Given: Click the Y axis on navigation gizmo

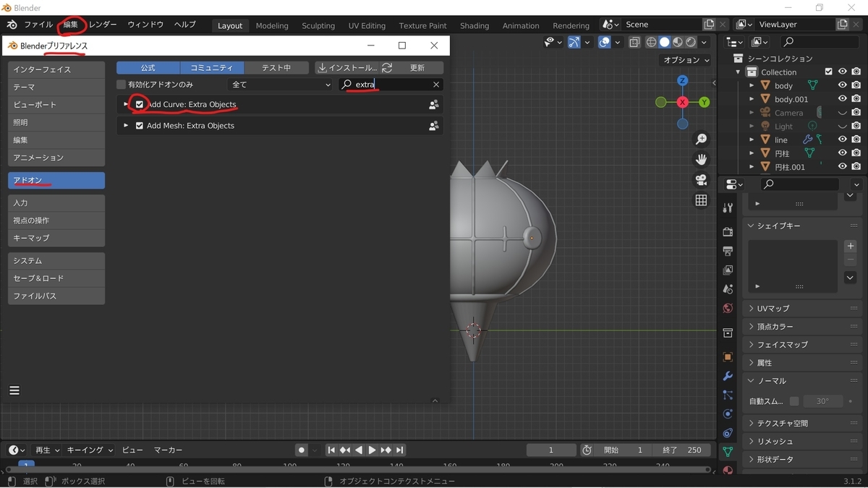Looking at the screenshot, I should point(704,103).
